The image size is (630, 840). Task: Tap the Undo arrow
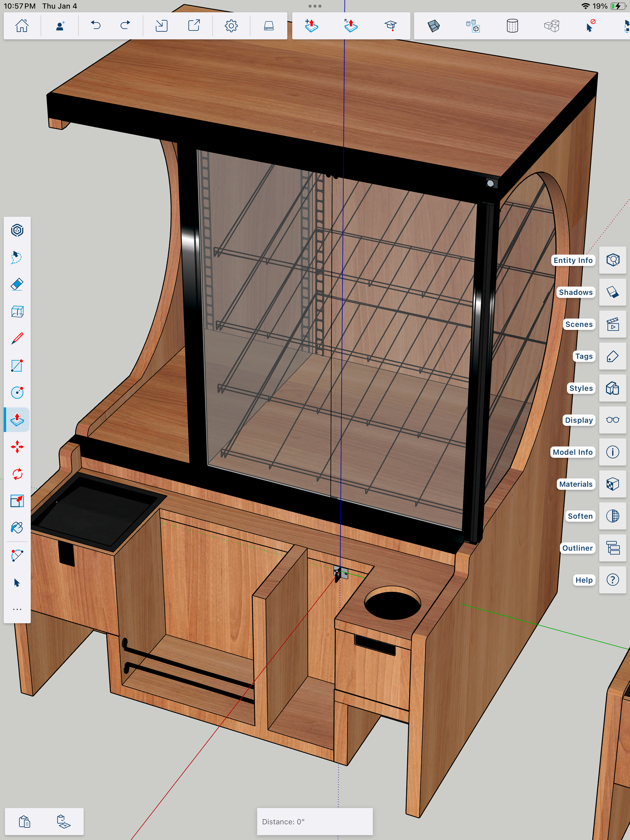click(96, 26)
